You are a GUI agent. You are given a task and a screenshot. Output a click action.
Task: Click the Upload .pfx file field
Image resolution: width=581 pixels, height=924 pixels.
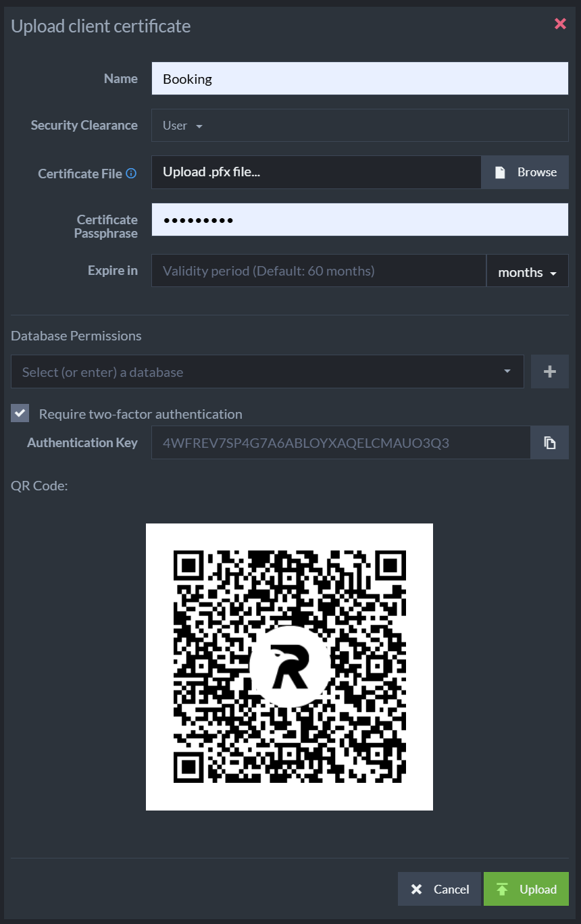pyautogui.click(x=316, y=172)
